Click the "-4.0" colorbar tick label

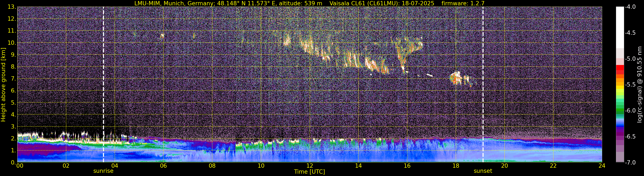[x=630, y=7]
